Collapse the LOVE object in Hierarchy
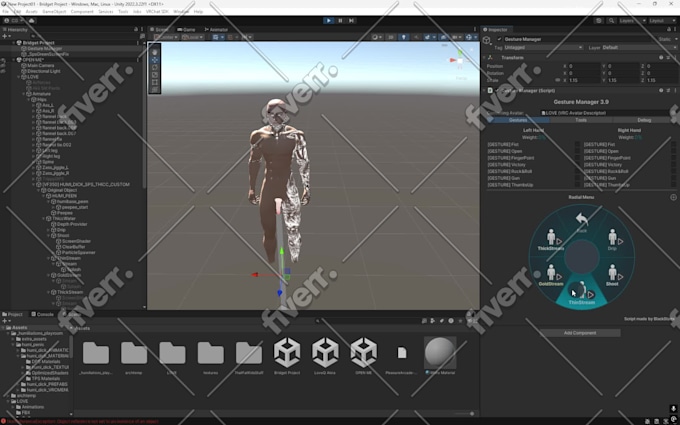This screenshot has height=425, width=680. pyautogui.click(x=19, y=77)
